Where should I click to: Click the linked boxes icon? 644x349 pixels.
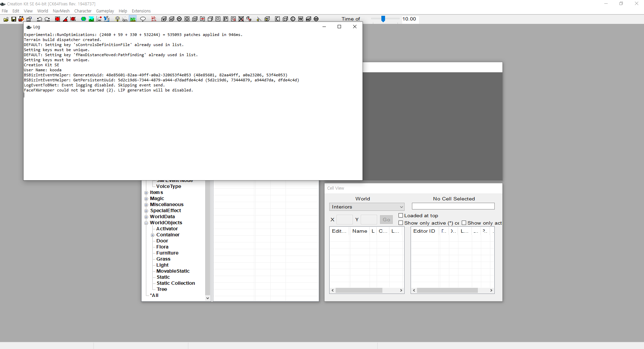[x=249, y=19]
